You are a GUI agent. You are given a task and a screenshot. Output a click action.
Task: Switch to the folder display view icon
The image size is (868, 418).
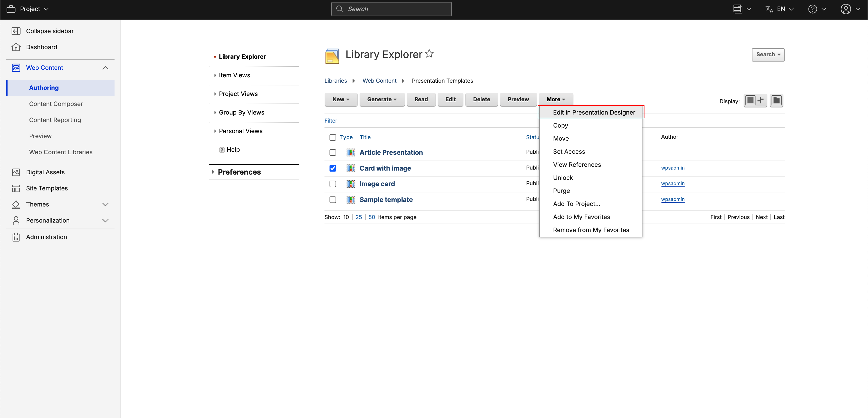pyautogui.click(x=776, y=100)
